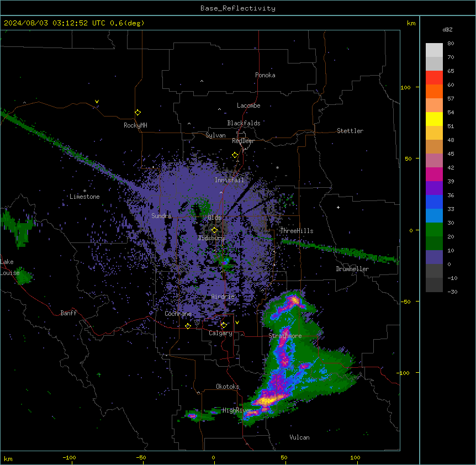476x465 pixels.
Task: Click the Base_Reflectivity title
Action: 238,8
